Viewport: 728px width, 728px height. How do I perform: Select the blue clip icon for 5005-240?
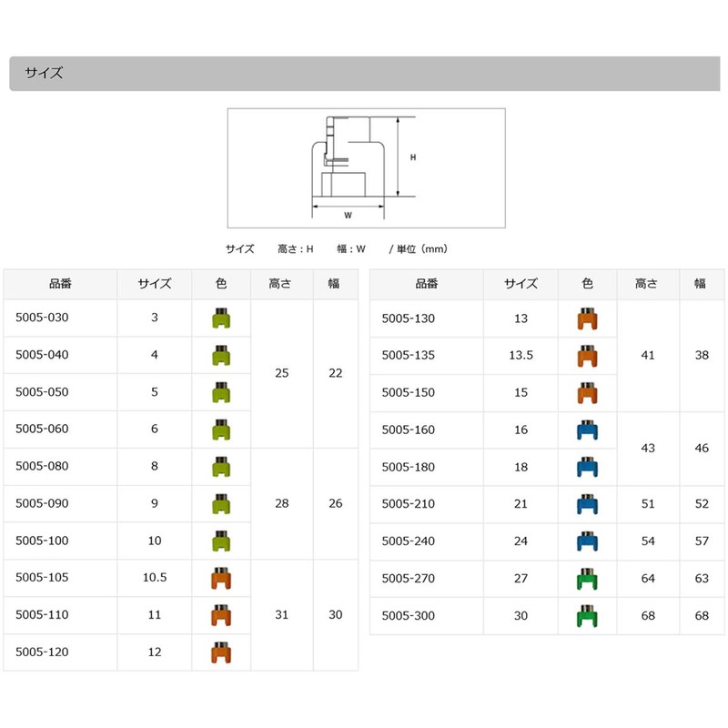pos(587,541)
